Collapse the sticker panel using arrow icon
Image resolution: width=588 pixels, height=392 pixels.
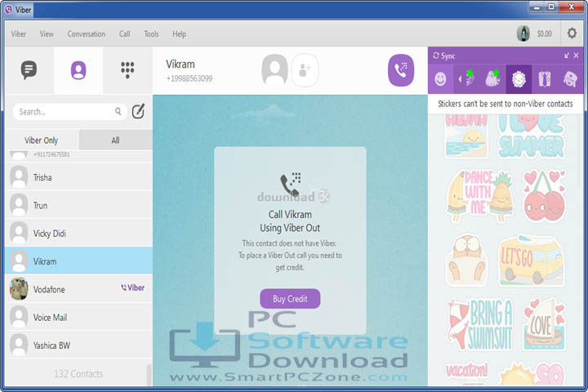(x=567, y=56)
